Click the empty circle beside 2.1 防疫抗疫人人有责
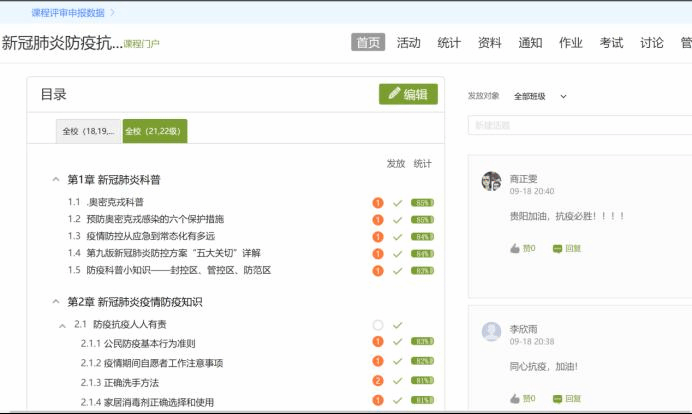This screenshot has height=414, width=692. pyautogui.click(x=378, y=325)
